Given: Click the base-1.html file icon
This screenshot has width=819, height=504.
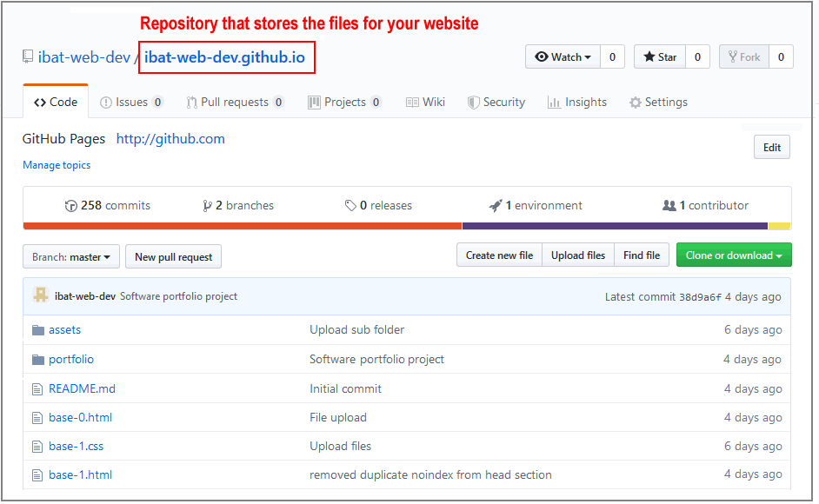Looking at the screenshot, I should point(37,476).
